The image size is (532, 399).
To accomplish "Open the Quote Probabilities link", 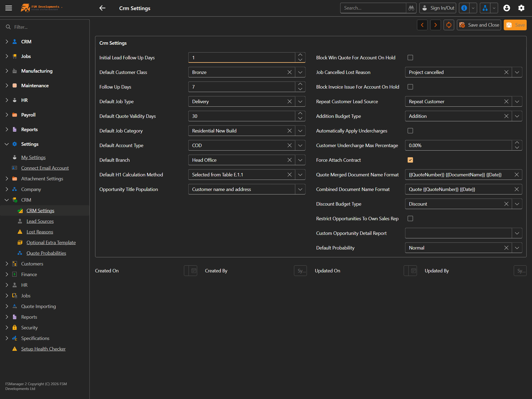I will [46, 253].
